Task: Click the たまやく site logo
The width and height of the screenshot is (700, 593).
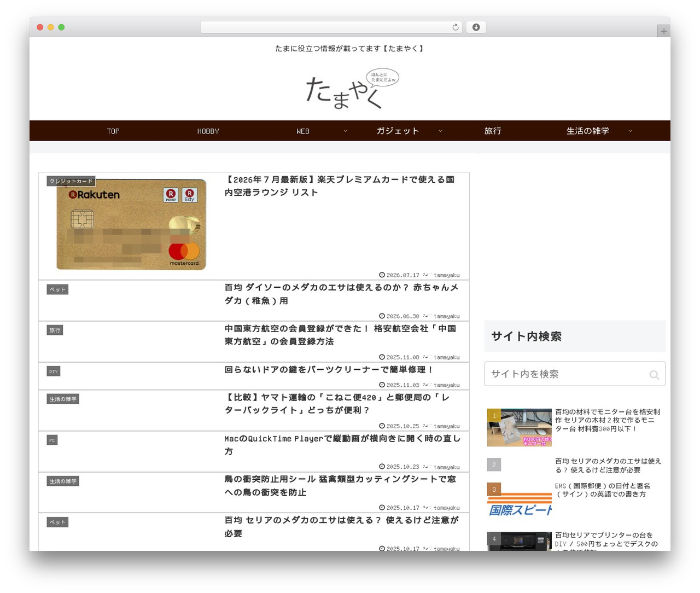Action: coord(352,89)
